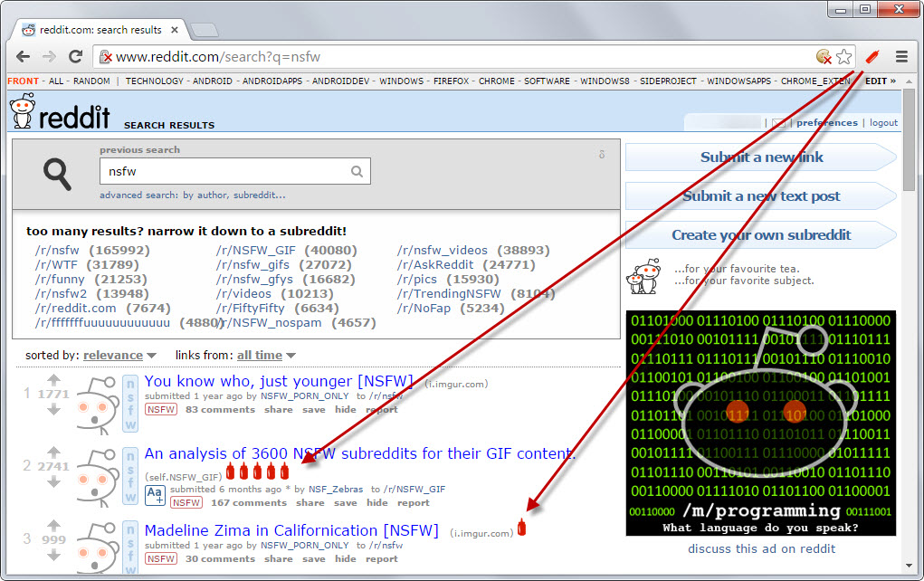Narrow results to /r/FiftyFifty subreddit

click(x=250, y=309)
